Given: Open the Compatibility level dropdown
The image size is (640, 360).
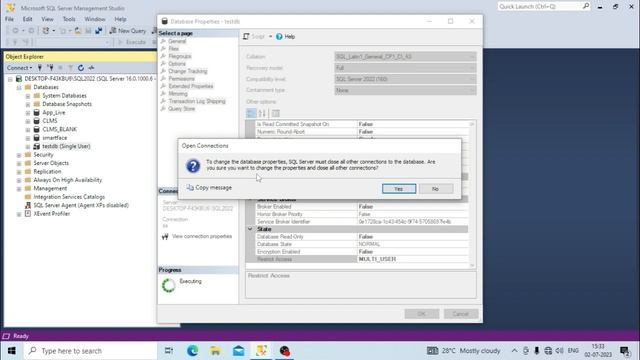Looking at the screenshot, I should click(405, 79).
